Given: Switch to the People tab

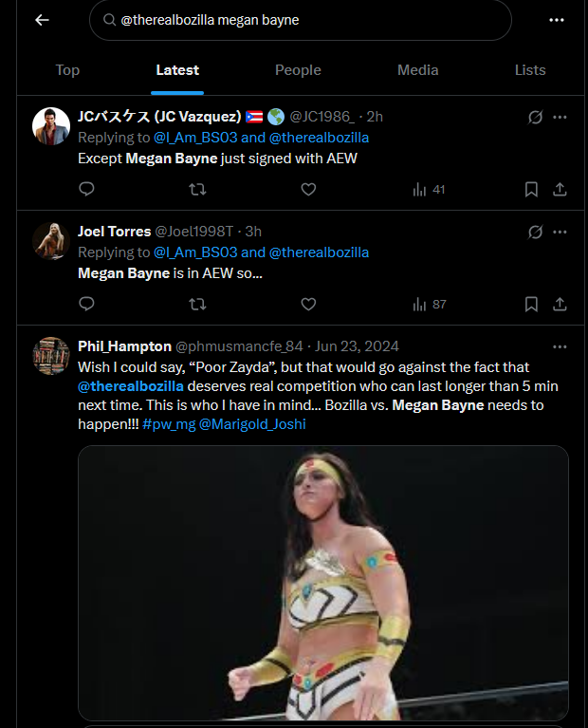Looking at the screenshot, I should (298, 70).
